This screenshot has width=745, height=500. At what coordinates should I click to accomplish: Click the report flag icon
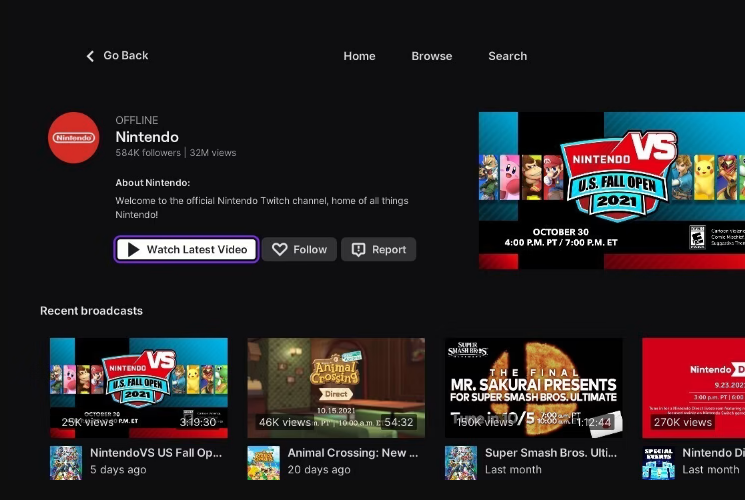point(358,250)
